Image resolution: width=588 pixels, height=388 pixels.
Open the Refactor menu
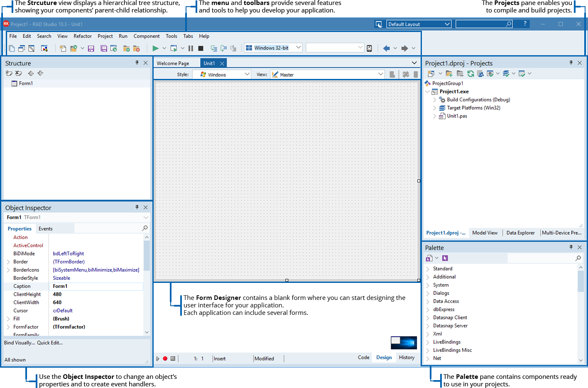click(83, 36)
